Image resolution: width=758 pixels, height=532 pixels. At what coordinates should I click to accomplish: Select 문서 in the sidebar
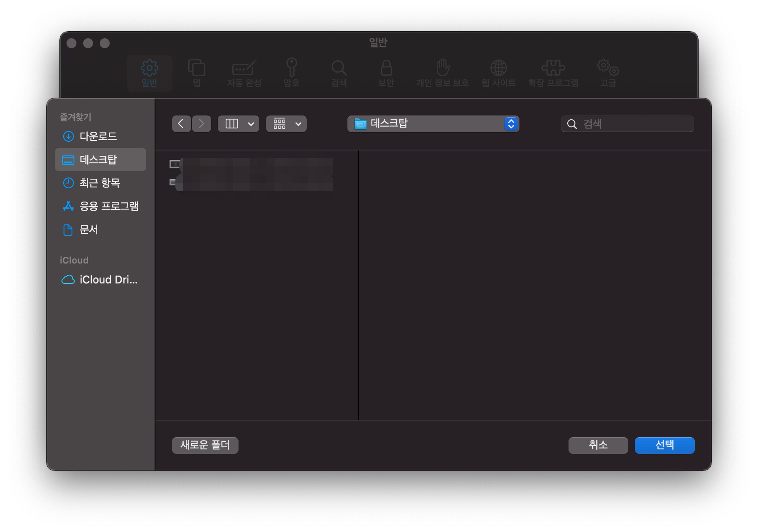coord(100,229)
